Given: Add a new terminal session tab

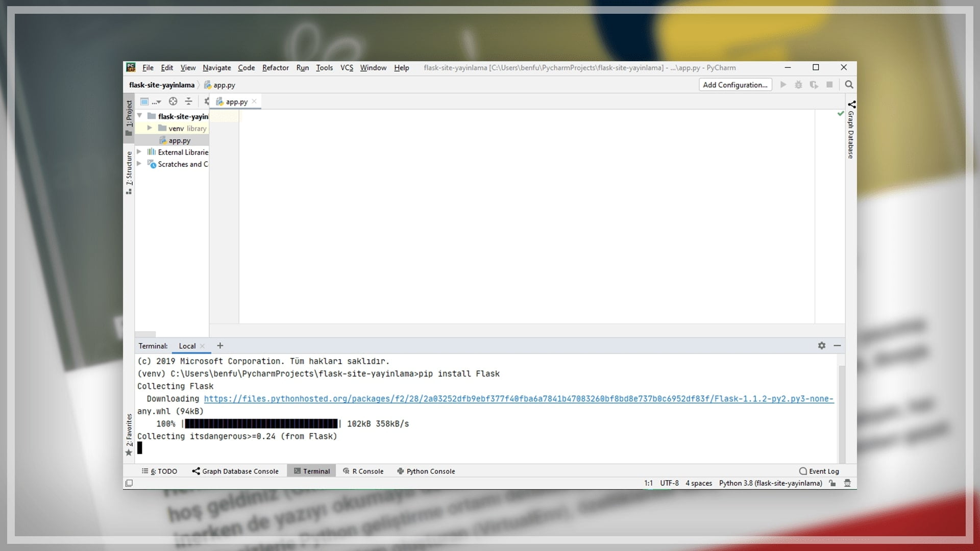Looking at the screenshot, I should point(220,346).
